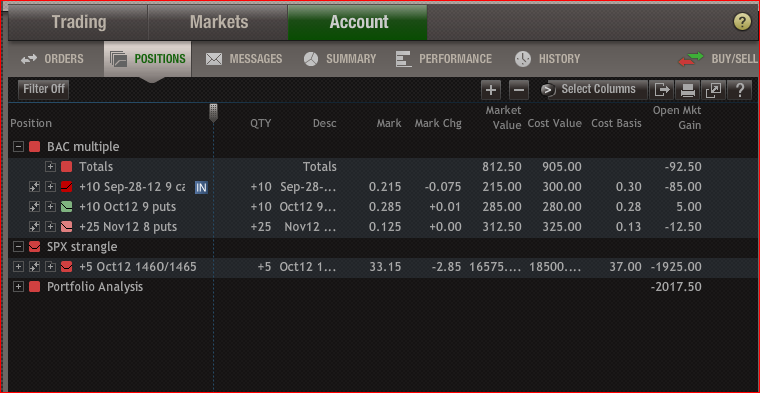Screen dimensions: 760x393
Task: Click the 33.15 mark value
Action: [385, 267]
